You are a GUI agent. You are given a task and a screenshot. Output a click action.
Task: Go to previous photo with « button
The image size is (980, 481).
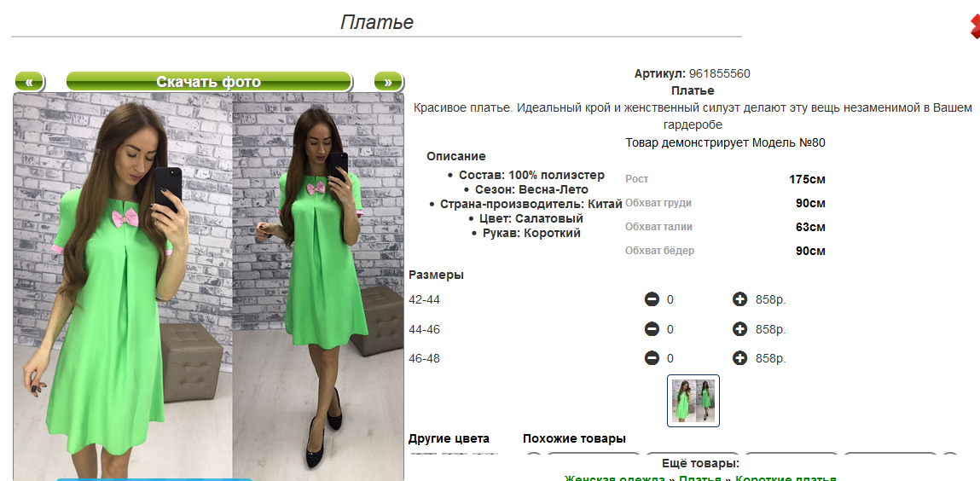pos(29,81)
